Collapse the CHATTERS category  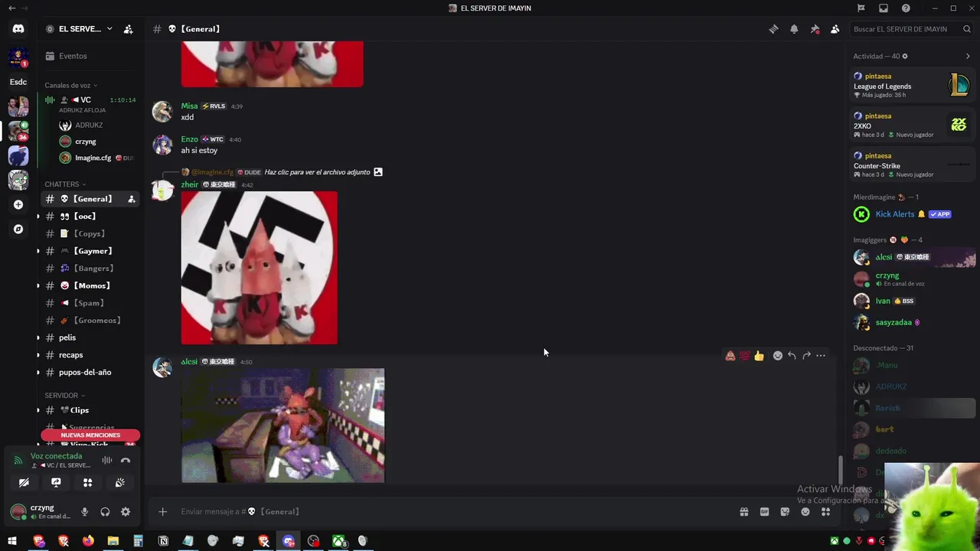tap(65, 184)
